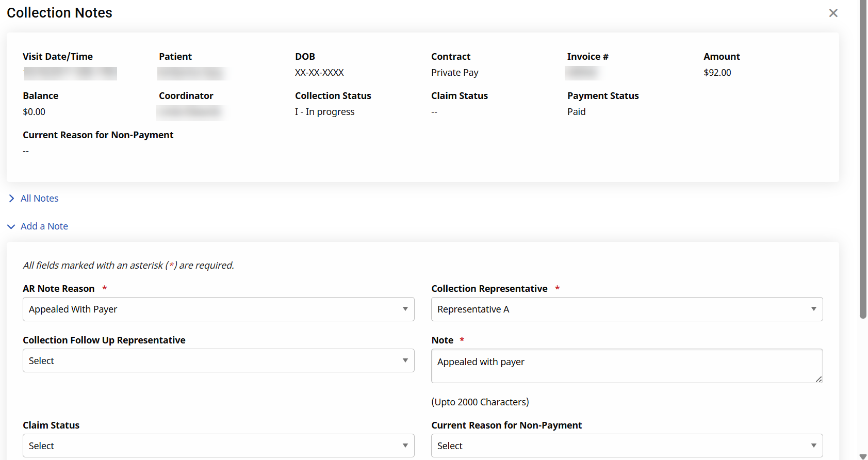This screenshot has width=868, height=460.
Task: Click the Collection Representative dropdown arrow
Action: click(813, 309)
